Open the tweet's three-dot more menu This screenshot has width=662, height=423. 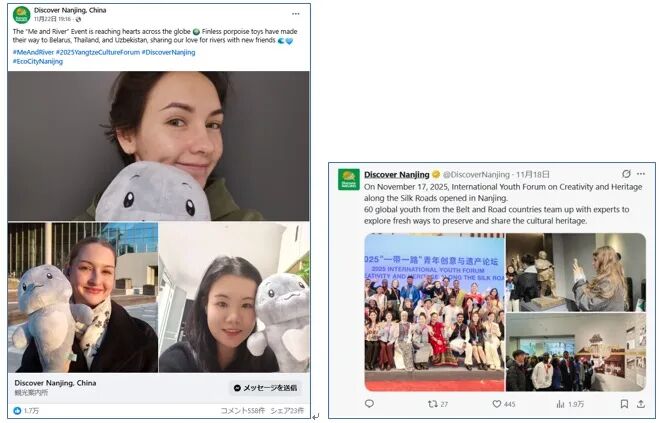tap(641, 174)
